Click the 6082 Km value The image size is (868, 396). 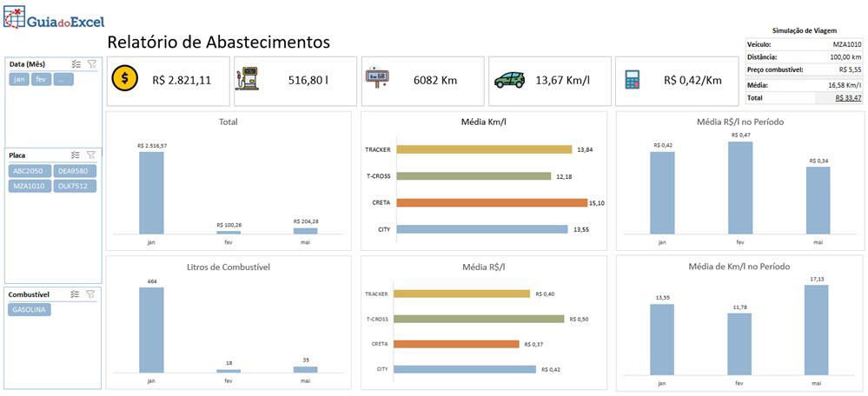click(435, 80)
